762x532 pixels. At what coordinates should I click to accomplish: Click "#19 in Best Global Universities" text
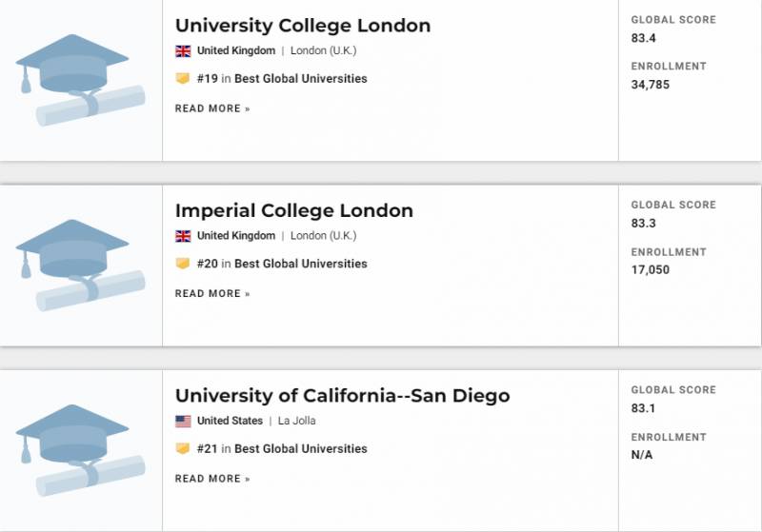click(x=282, y=79)
